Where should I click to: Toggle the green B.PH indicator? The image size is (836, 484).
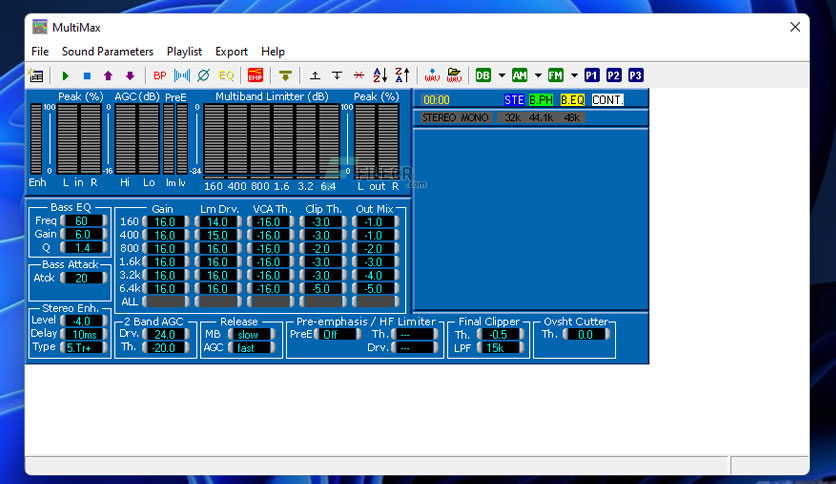pos(541,100)
